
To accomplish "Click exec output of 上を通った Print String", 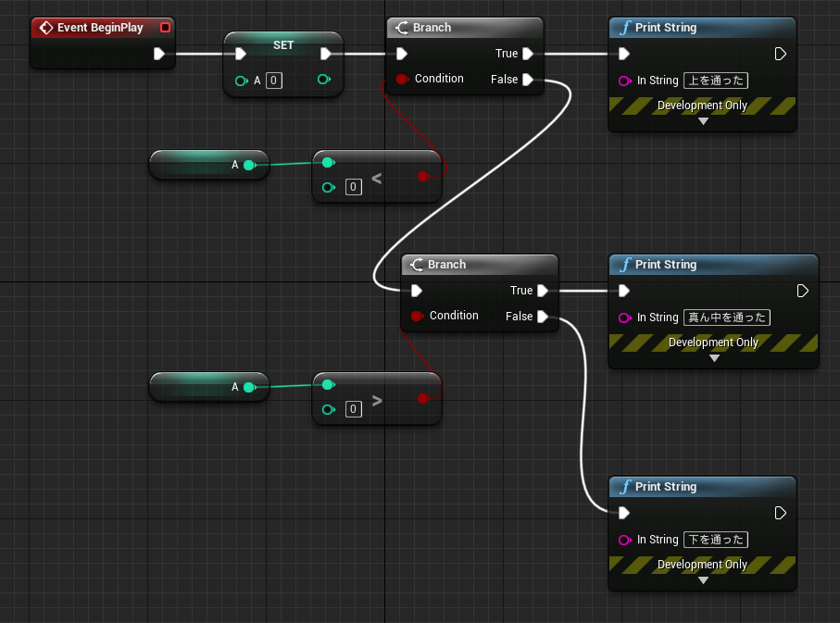I will (x=781, y=54).
